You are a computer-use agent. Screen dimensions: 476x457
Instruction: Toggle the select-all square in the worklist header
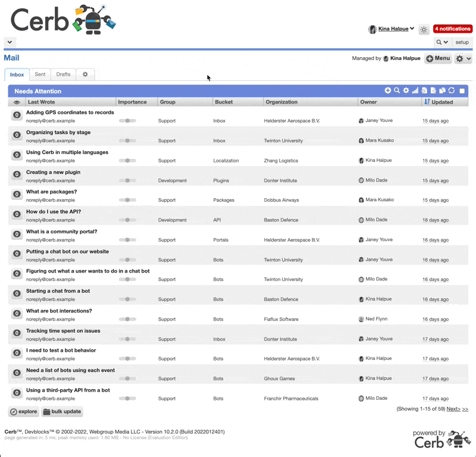point(462,91)
